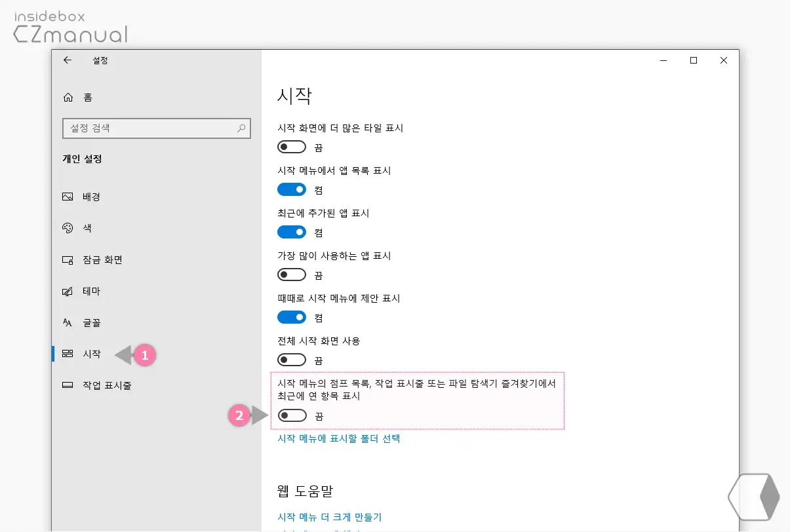Enable 시작 화면에 더 많은 타일 표시 toggle
Image resolution: width=790 pixels, height=532 pixels.
tap(291, 146)
